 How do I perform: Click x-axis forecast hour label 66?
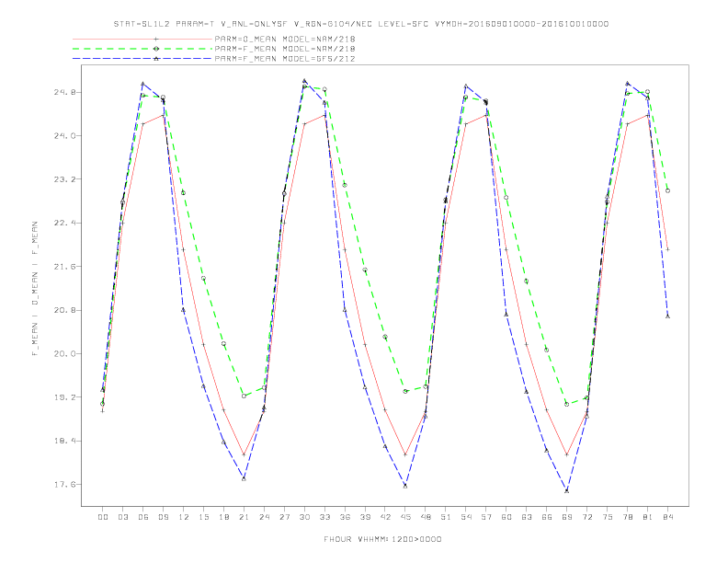pyautogui.click(x=547, y=517)
